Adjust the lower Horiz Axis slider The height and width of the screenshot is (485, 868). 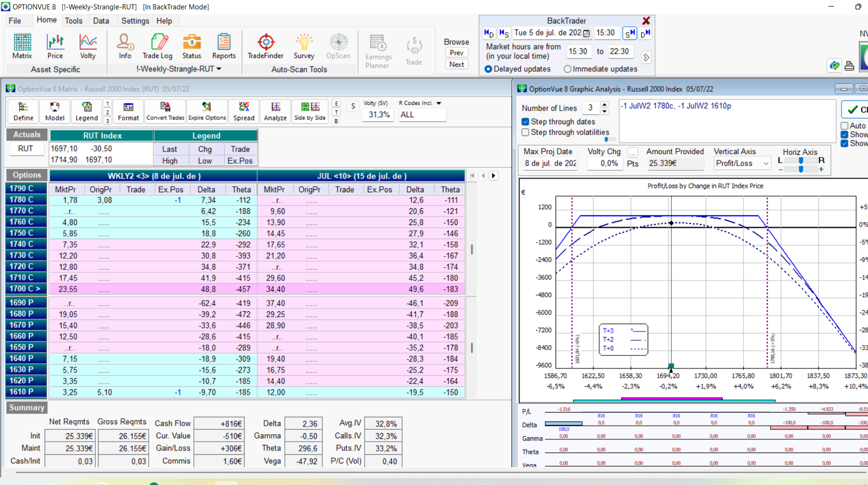click(x=800, y=170)
